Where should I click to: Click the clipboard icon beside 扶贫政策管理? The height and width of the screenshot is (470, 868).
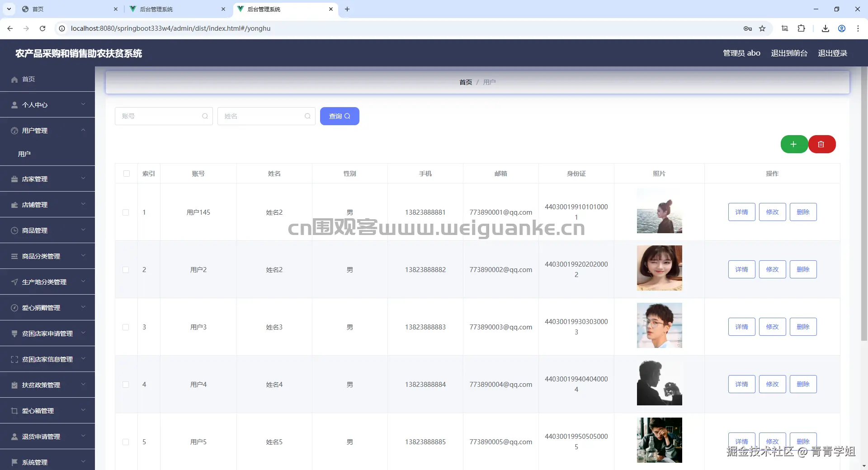[14, 385]
